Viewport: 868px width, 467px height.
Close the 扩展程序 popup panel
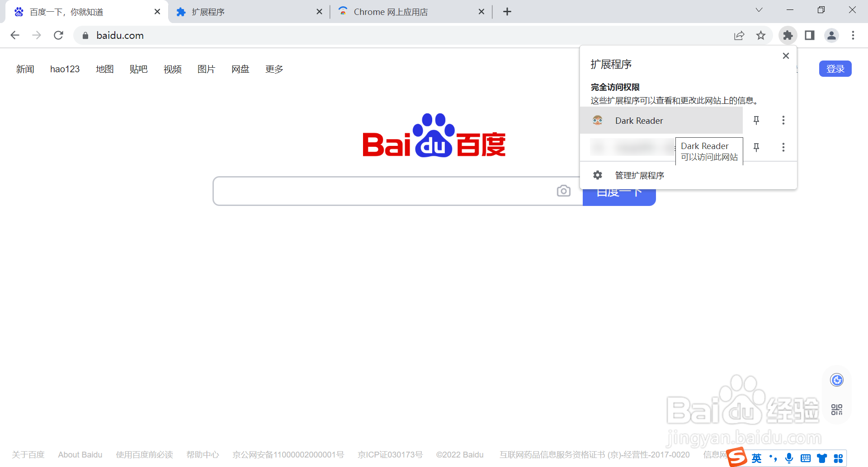click(786, 56)
